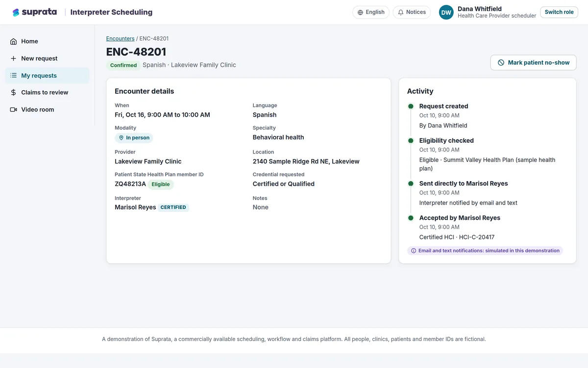Click the dollar icon beside Claims to review
This screenshot has width=588, height=368.
click(13, 92)
